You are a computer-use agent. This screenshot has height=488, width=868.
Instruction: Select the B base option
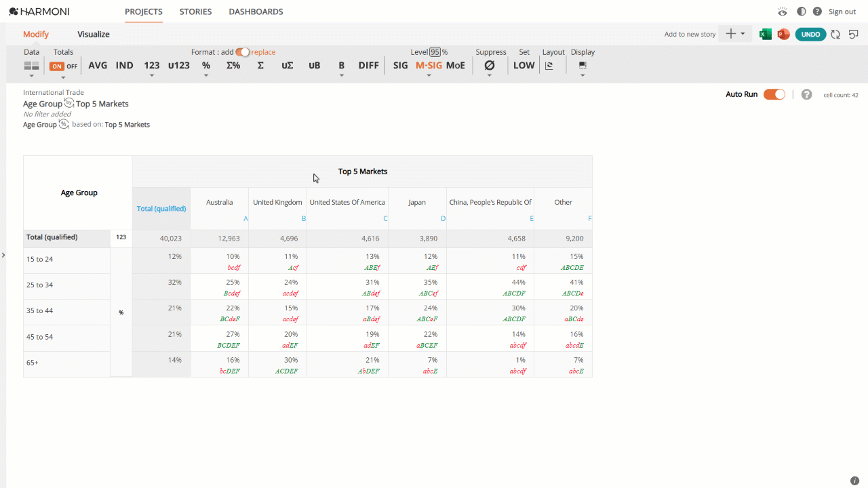click(x=342, y=66)
